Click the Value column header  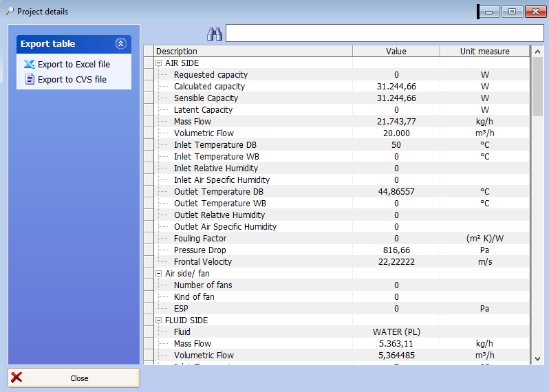(x=396, y=51)
